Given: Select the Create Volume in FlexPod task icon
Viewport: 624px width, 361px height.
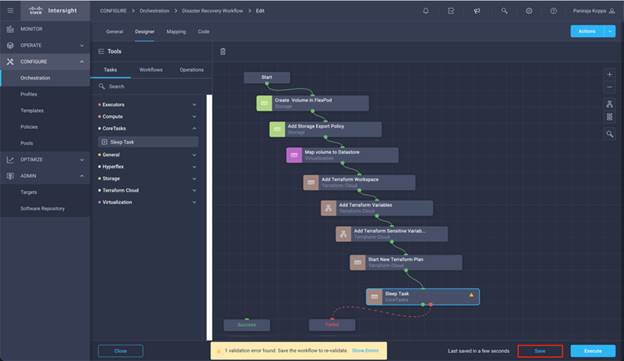Looking at the screenshot, I should point(264,103).
